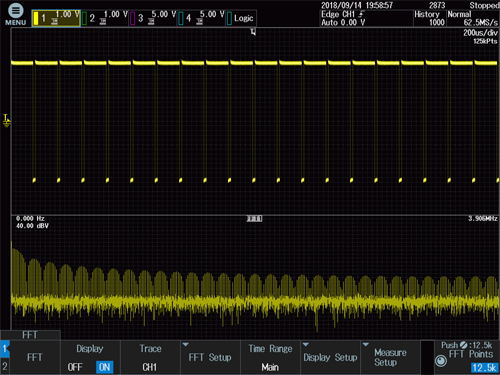Select channel 1 at 1.00 V

[x=56, y=18]
